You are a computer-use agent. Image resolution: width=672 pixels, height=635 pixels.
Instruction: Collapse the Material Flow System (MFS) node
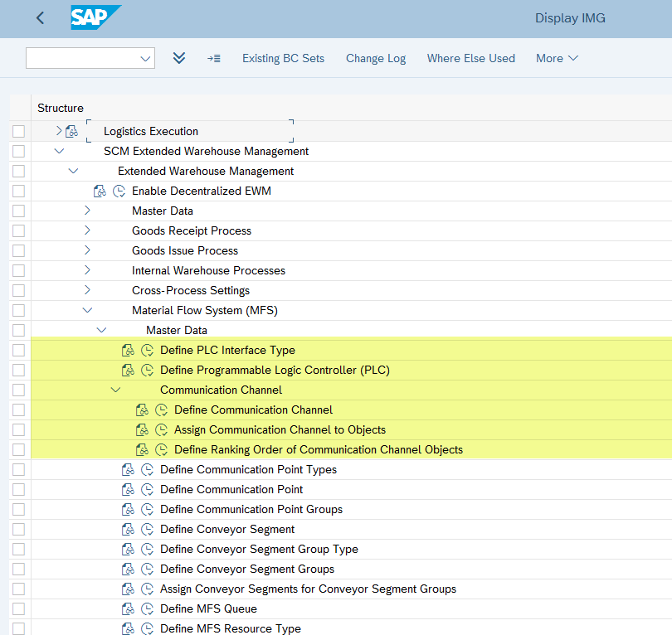click(x=87, y=311)
